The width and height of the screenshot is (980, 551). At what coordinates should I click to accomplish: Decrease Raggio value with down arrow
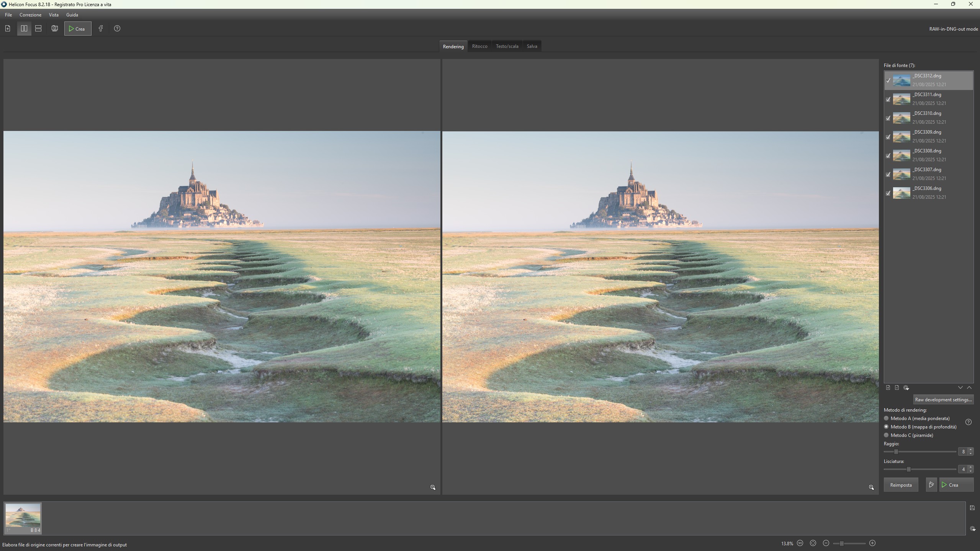pyautogui.click(x=970, y=454)
